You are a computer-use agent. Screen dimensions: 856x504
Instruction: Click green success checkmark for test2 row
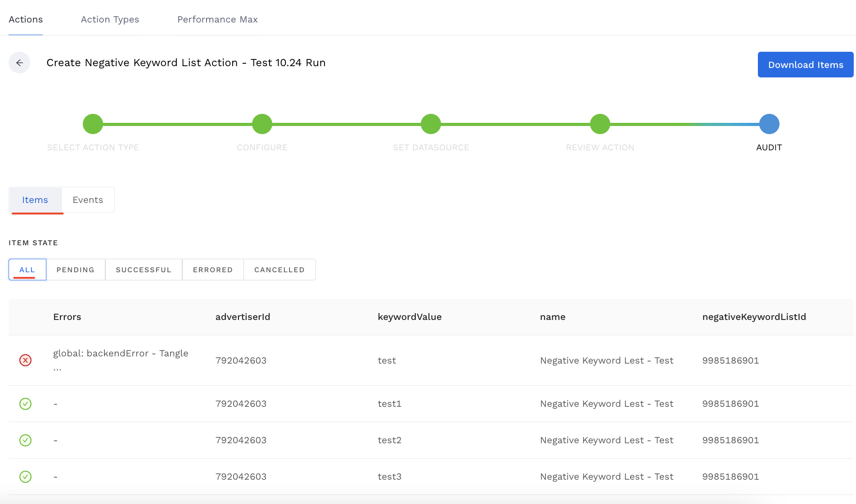[26, 440]
